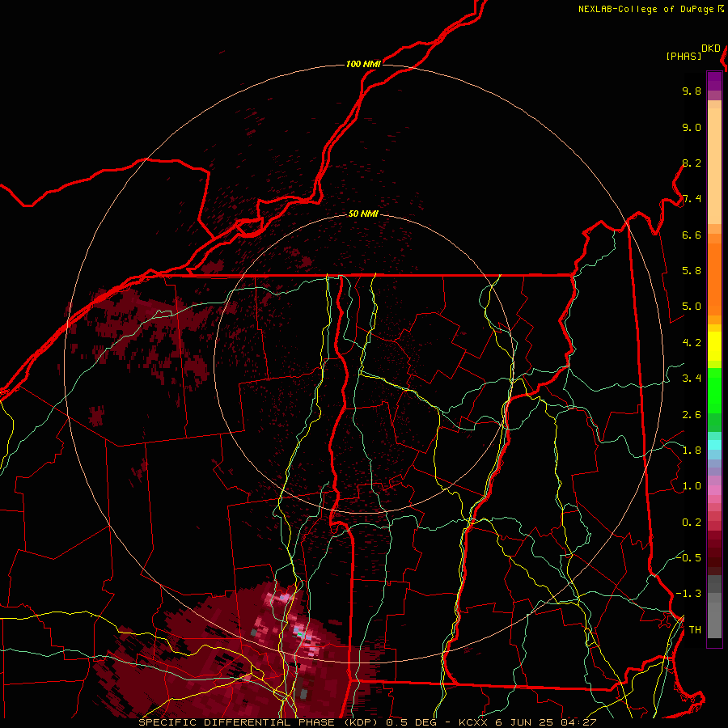
Task: Click the 8.2 legend value
Action: click(692, 163)
